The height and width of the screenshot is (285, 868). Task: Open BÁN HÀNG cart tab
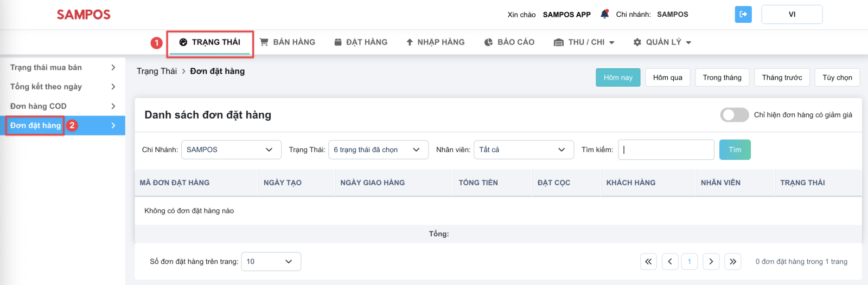click(x=288, y=42)
